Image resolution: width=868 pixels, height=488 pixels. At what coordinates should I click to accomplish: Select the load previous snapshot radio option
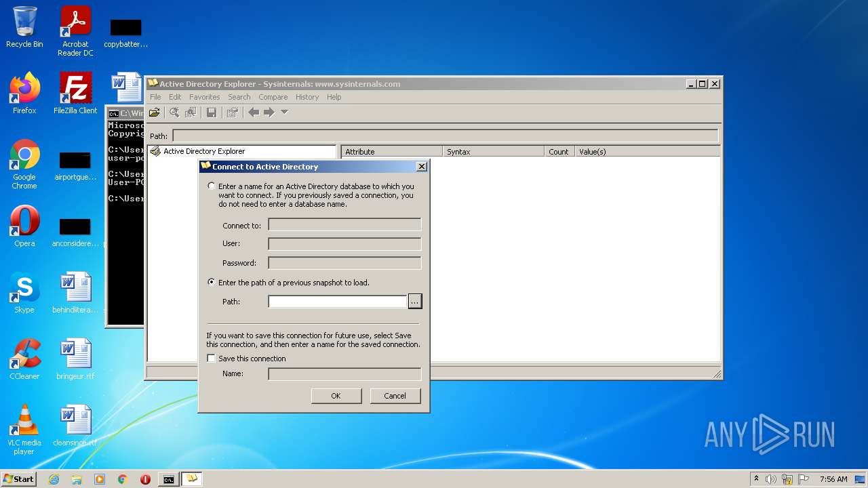click(x=212, y=282)
